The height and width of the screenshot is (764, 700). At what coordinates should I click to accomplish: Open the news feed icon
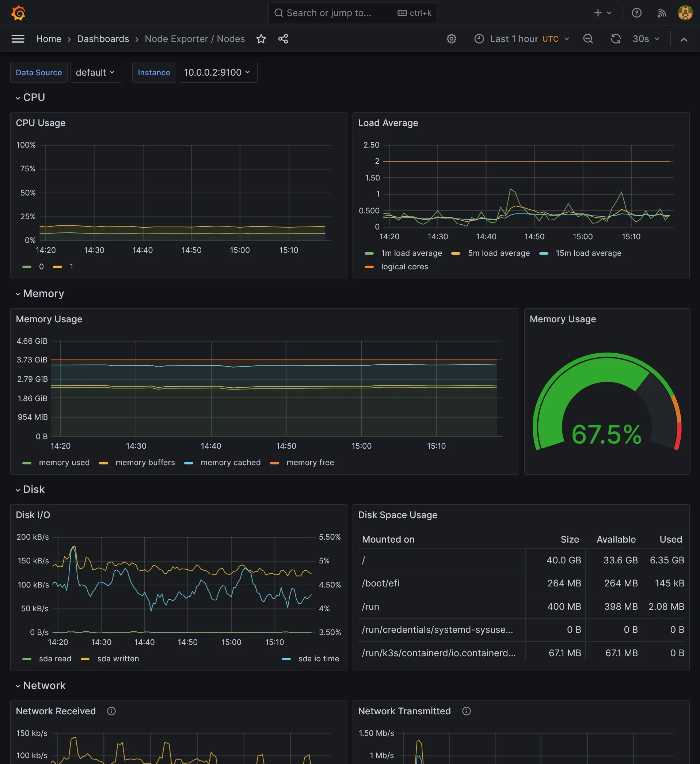(661, 13)
